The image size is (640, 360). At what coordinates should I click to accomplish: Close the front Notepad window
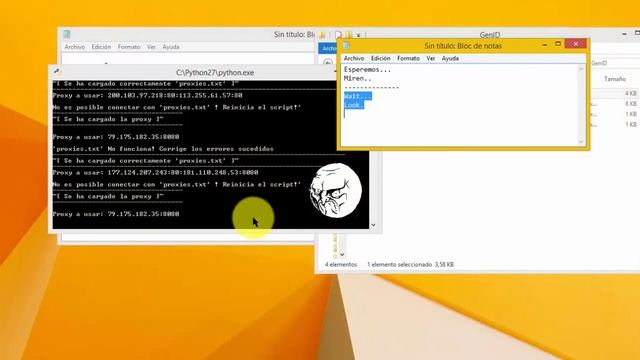pos(576,44)
